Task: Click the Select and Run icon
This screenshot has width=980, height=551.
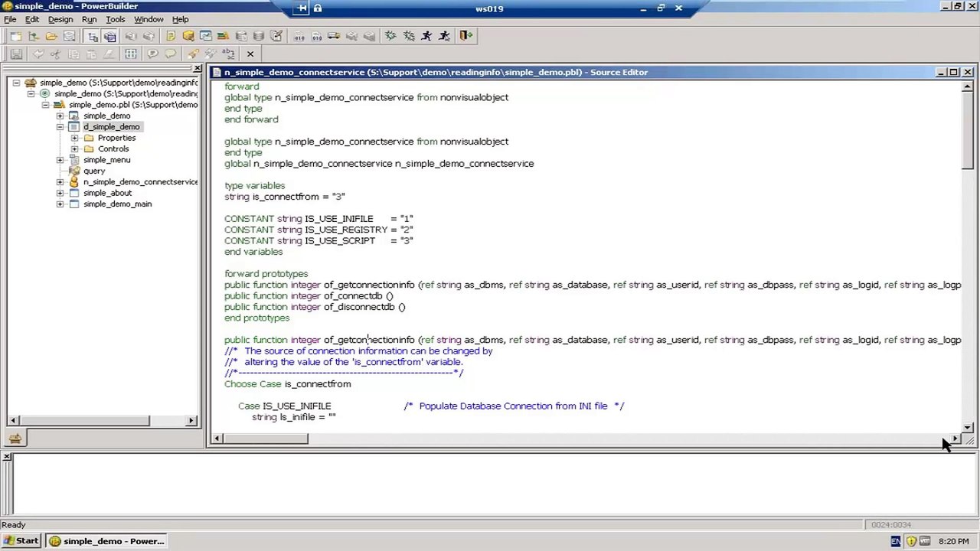Action: click(444, 36)
